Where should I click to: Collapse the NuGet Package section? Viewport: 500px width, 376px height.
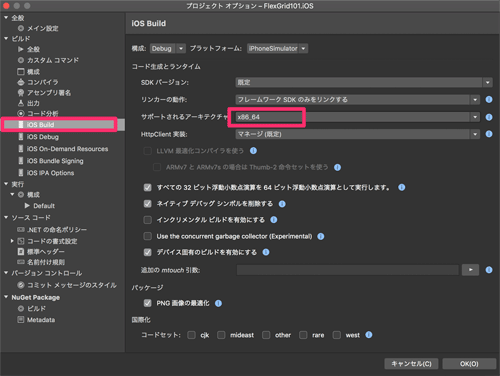tap(6, 297)
